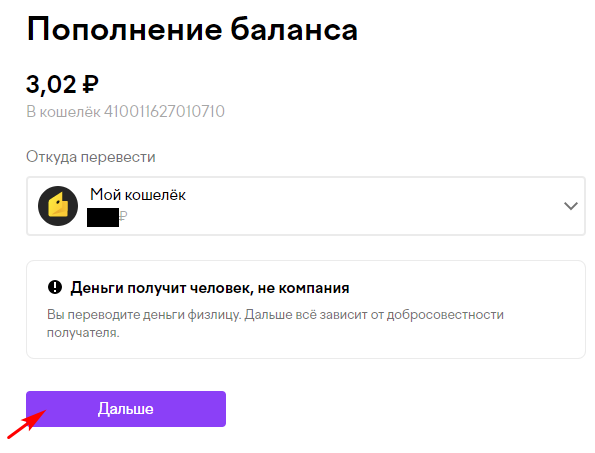Click Деньги получит человек, не компания heading
Image resolution: width=595 pixels, height=453 pixels.
209,288
